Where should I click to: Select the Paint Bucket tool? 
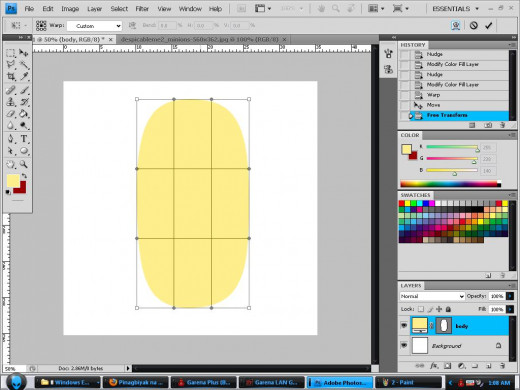[24, 114]
